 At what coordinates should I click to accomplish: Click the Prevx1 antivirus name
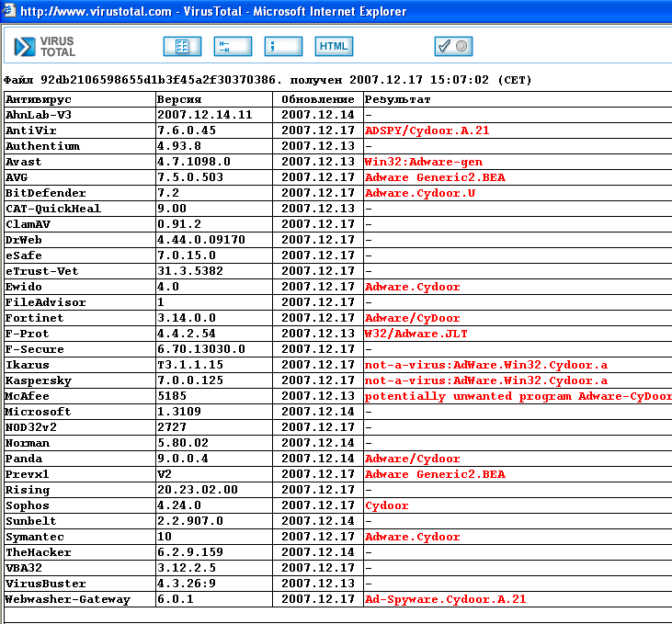[27, 474]
